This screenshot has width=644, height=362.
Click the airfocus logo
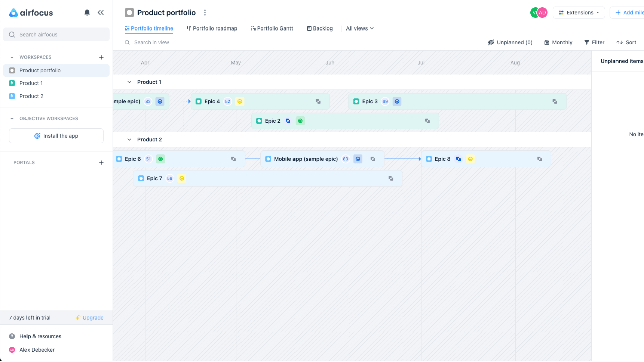31,13
